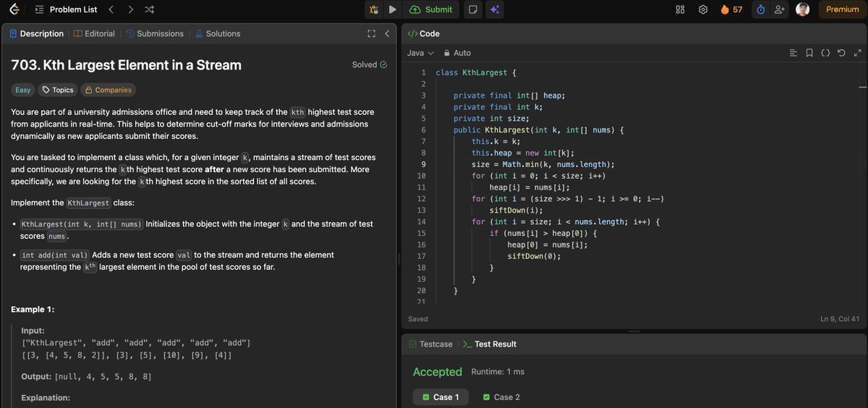The width and height of the screenshot is (868, 408).
Task: Open the Companies tag
Action: point(108,90)
